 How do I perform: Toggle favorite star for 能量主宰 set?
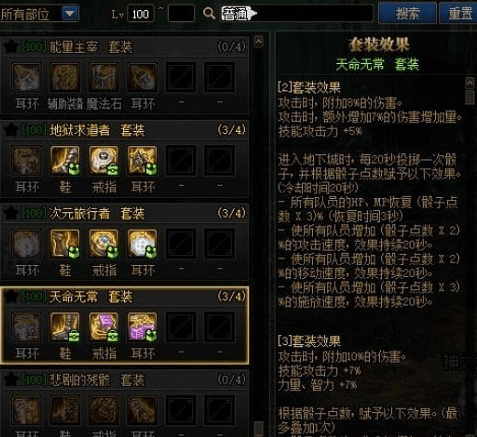pyautogui.click(x=10, y=46)
